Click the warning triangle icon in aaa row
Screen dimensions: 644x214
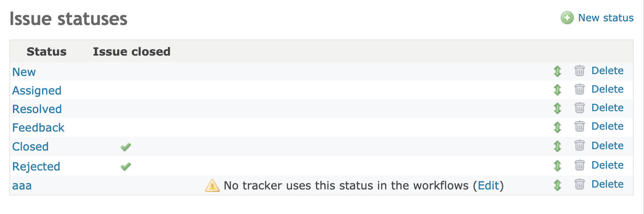tap(212, 186)
